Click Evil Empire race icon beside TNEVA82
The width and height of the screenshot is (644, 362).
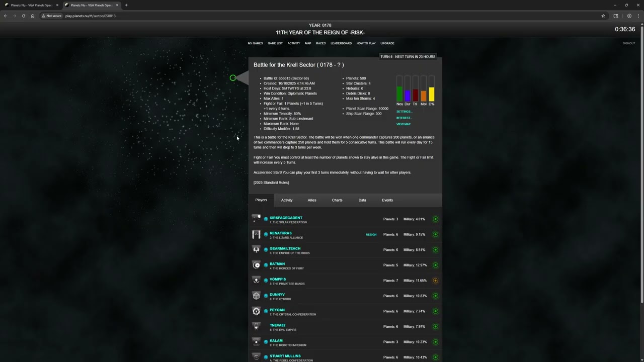click(x=256, y=326)
